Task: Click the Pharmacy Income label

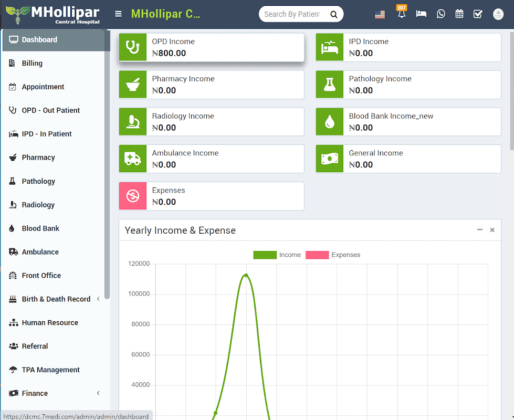Action: pyautogui.click(x=183, y=79)
